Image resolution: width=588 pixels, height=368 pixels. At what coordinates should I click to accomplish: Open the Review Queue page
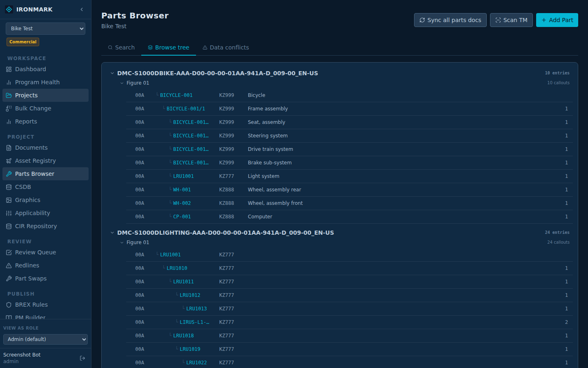(45, 253)
